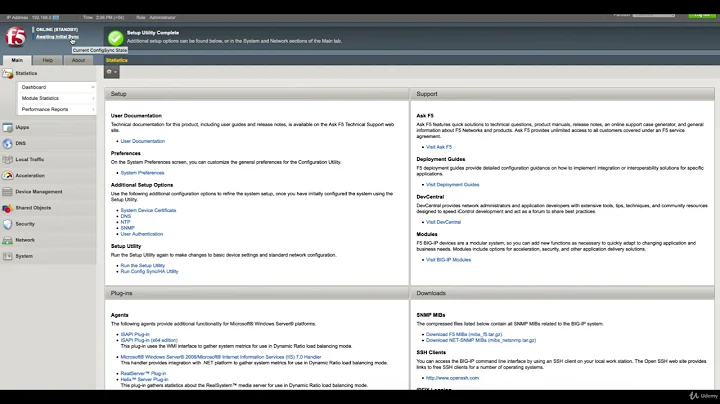Click Visit BIG-IP Modules link
The image size is (720, 404).
coord(448,260)
